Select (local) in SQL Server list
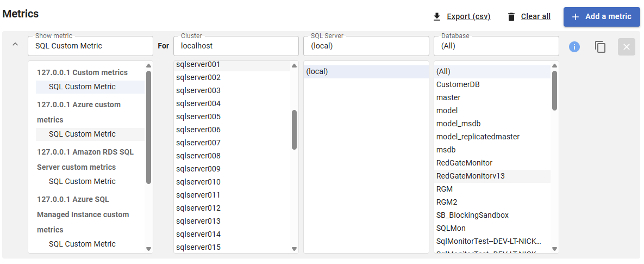 coord(317,71)
